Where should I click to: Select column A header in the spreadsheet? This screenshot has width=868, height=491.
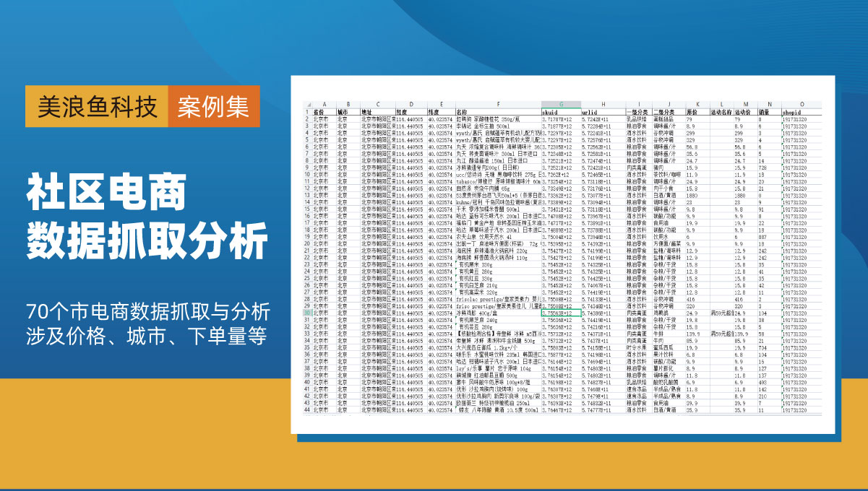pyautogui.click(x=324, y=105)
